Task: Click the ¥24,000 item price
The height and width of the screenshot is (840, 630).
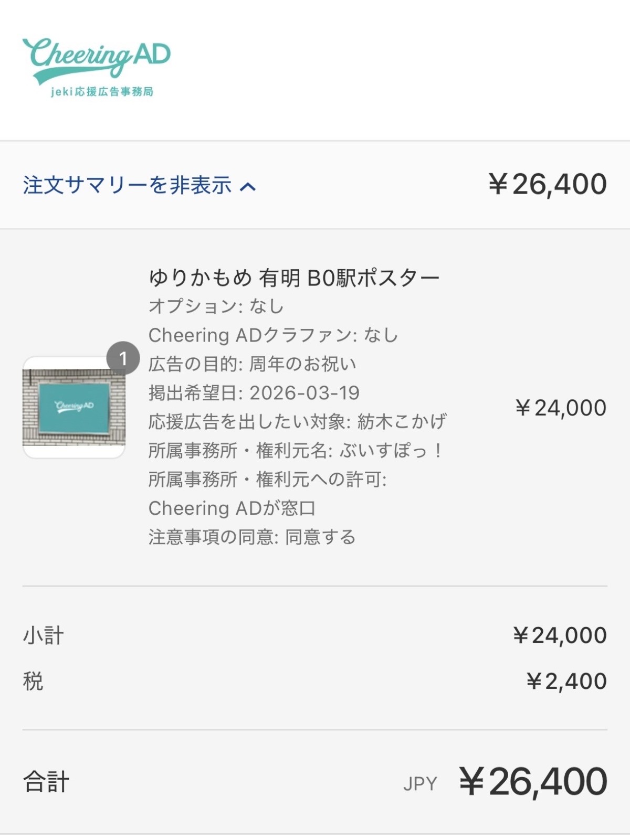Action: [560, 408]
